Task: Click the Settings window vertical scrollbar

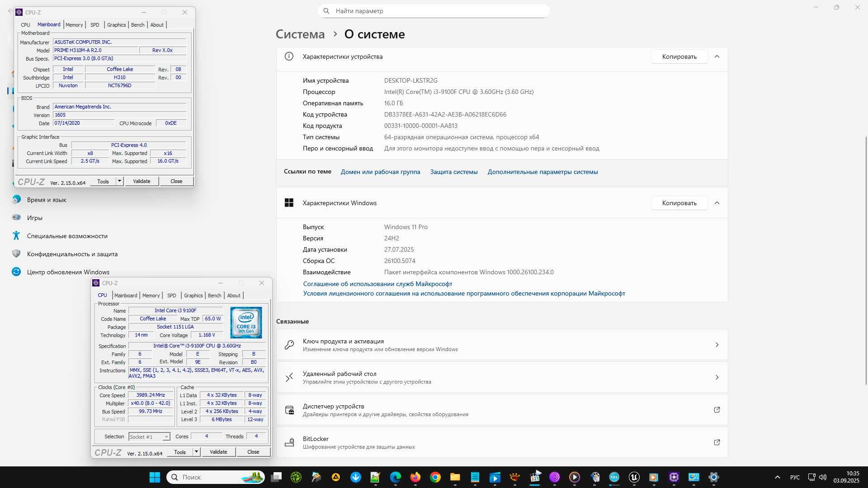Action: coord(866,260)
